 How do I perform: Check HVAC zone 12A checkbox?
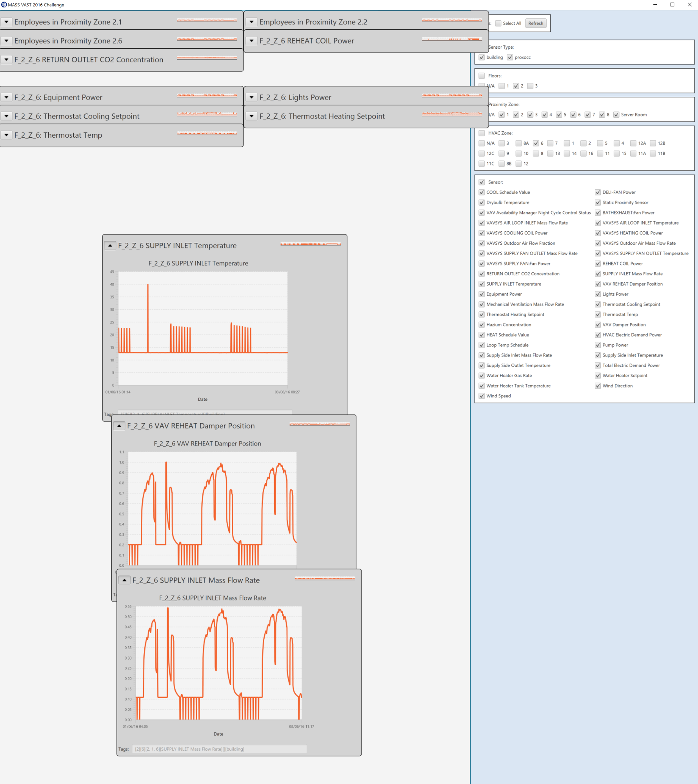633,143
